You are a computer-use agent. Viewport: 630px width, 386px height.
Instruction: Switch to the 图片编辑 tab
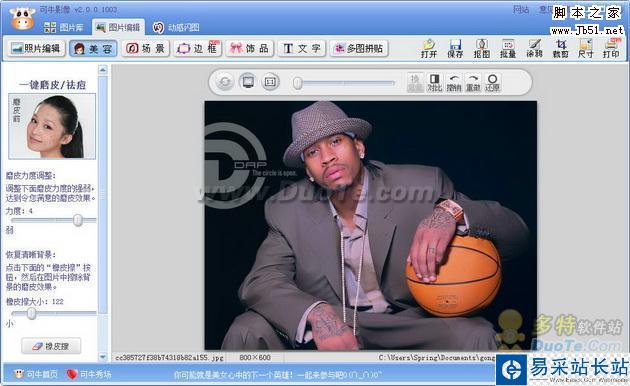(x=118, y=27)
